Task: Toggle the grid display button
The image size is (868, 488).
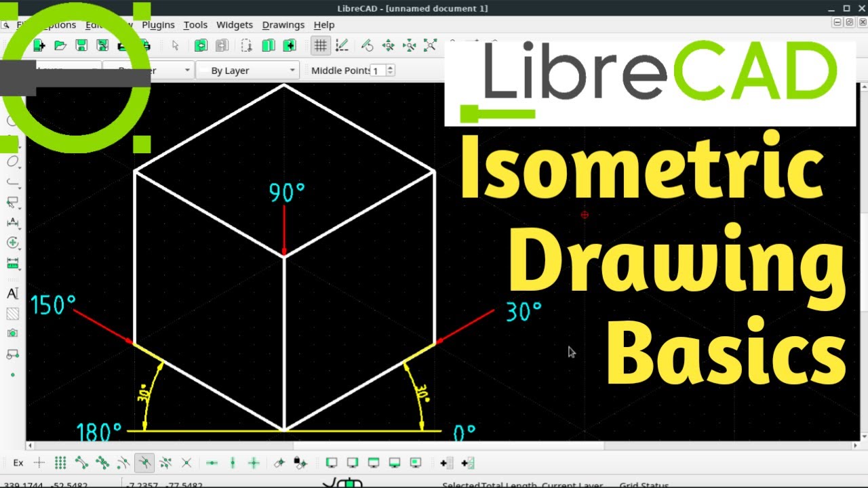Action: pos(320,45)
